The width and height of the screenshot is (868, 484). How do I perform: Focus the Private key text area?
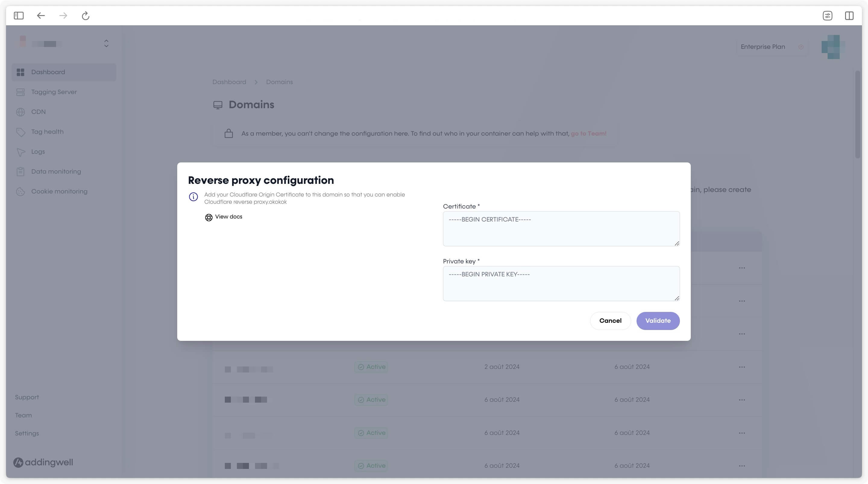pyautogui.click(x=561, y=284)
